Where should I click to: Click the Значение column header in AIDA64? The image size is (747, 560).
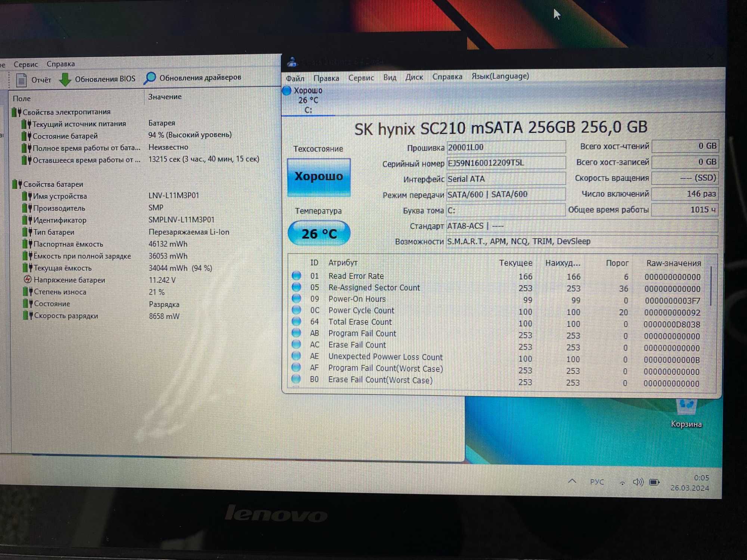click(165, 97)
